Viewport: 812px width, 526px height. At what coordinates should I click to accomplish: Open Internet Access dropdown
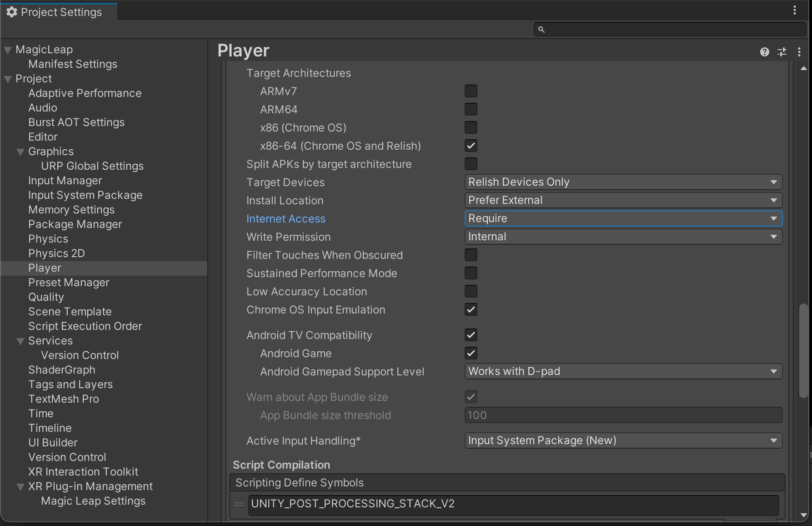tap(623, 218)
